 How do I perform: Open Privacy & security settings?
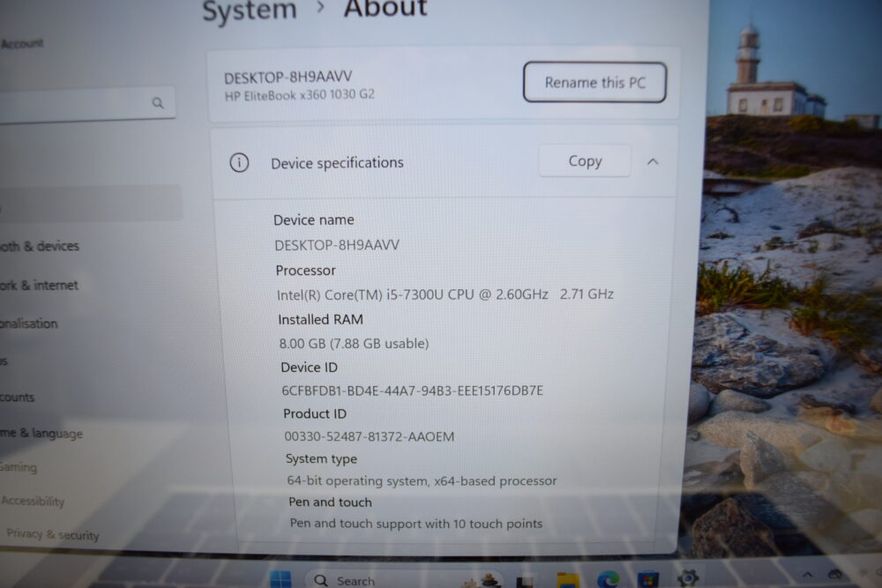click(52, 534)
